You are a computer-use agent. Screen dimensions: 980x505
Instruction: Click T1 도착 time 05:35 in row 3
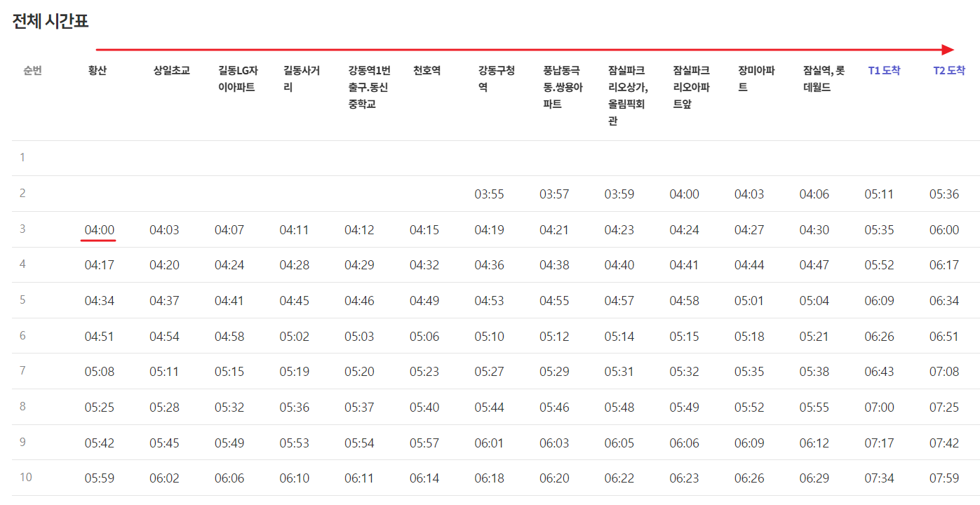(879, 230)
